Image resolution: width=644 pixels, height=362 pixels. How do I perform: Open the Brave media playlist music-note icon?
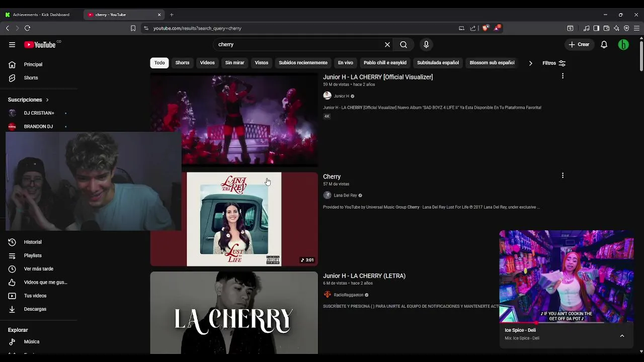pyautogui.click(x=586, y=28)
